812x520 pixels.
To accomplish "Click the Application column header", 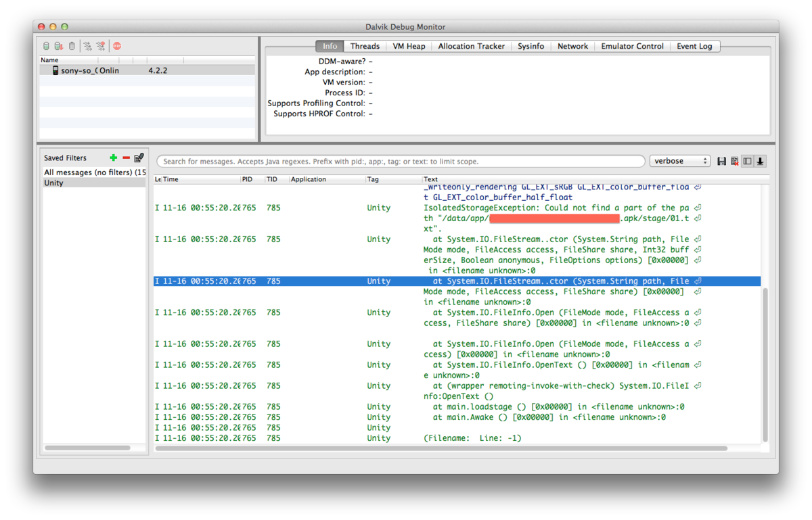I will coord(328,179).
